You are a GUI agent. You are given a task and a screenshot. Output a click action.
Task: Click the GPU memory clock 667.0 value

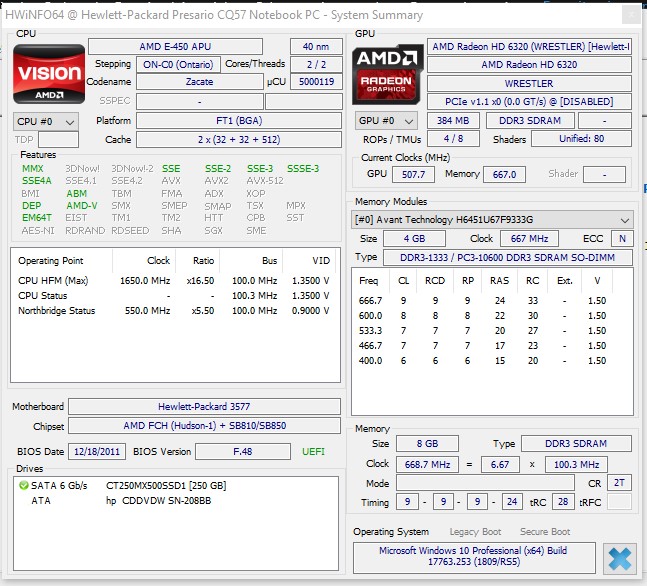point(504,174)
